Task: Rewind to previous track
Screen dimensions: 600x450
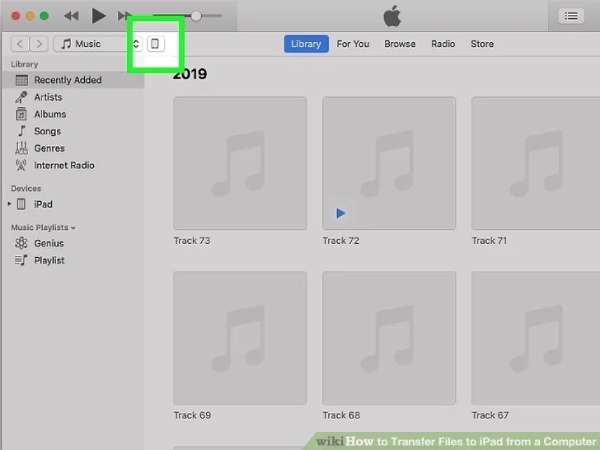Action: [x=71, y=16]
